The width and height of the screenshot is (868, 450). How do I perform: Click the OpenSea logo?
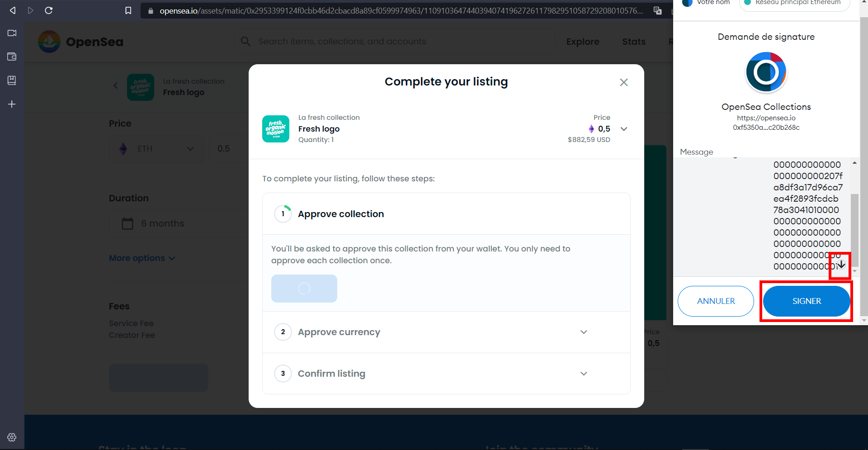click(x=81, y=42)
